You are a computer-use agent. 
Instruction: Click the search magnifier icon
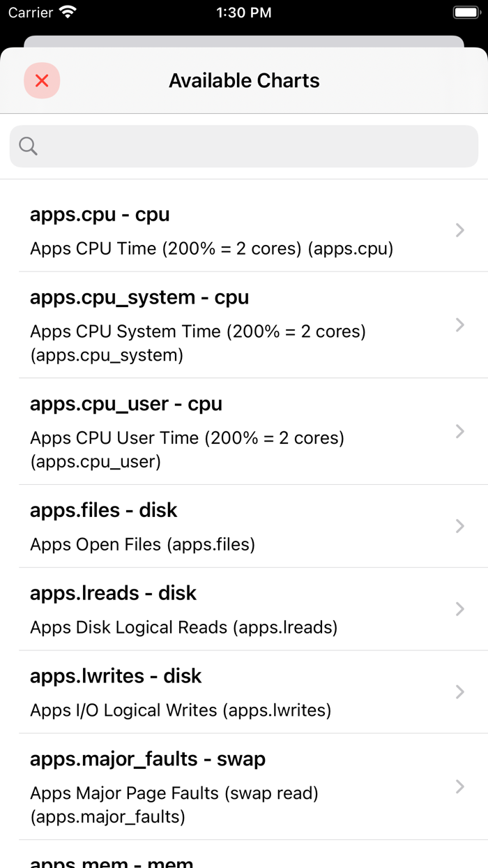coord(28,146)
